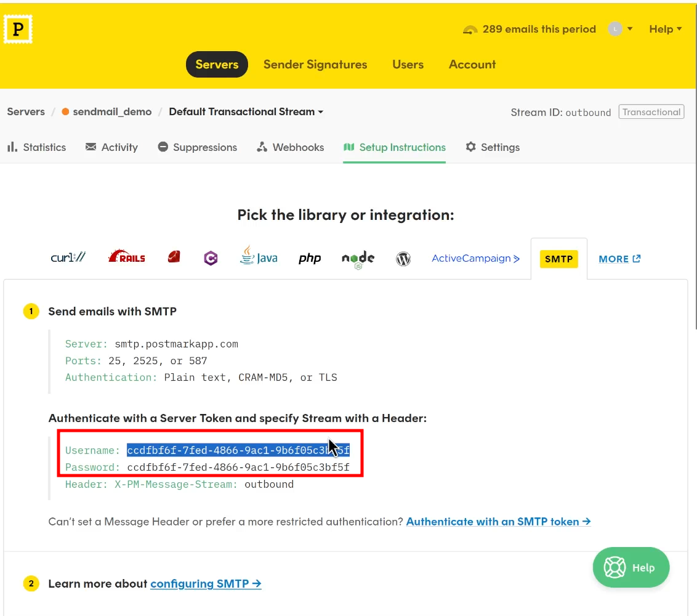Open the sendmail_demo breadcrumb link
The image size is (697, 616).
coord(112,111)
